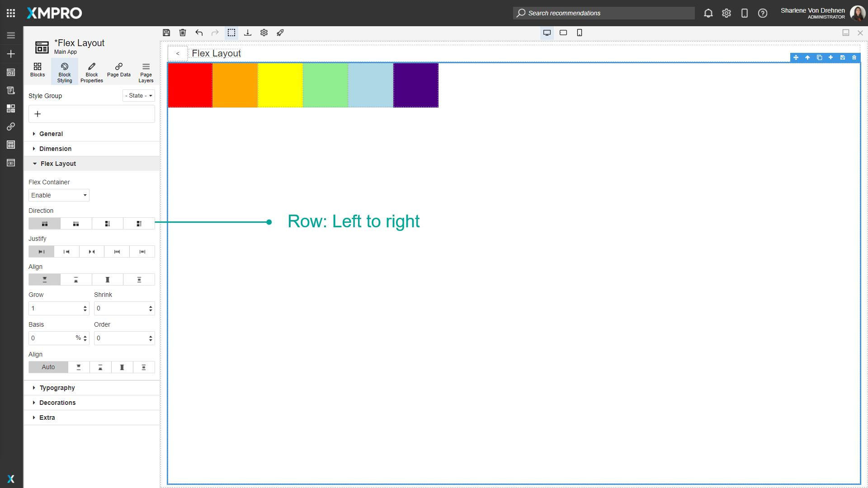The width and height of the screenshot is (868, 488).
Task: Save the app using the toolbar save icon
Action: [x=166, y=33]
